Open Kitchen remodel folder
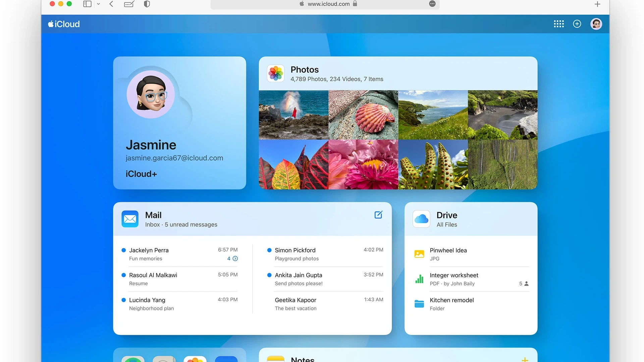This screenshot has height=362, width=644. coord(471,304)
